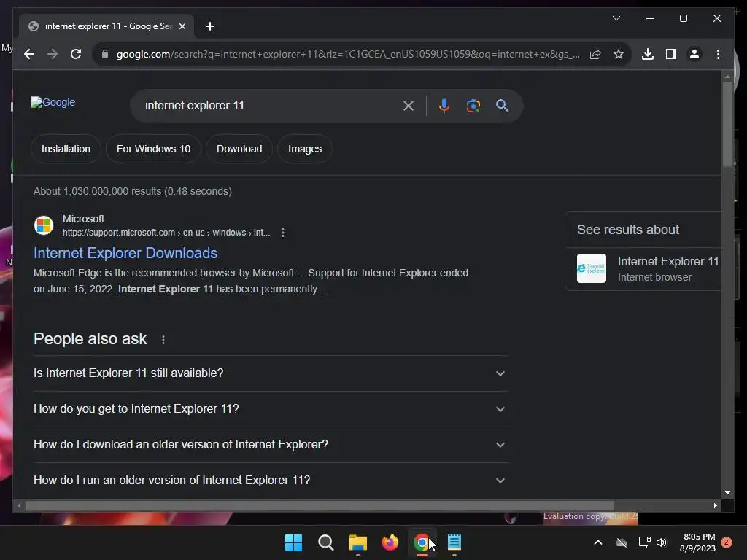Viewport: 747px width, 560px height.
Task: Click the browser forward arrow
Action: (53, 54)
